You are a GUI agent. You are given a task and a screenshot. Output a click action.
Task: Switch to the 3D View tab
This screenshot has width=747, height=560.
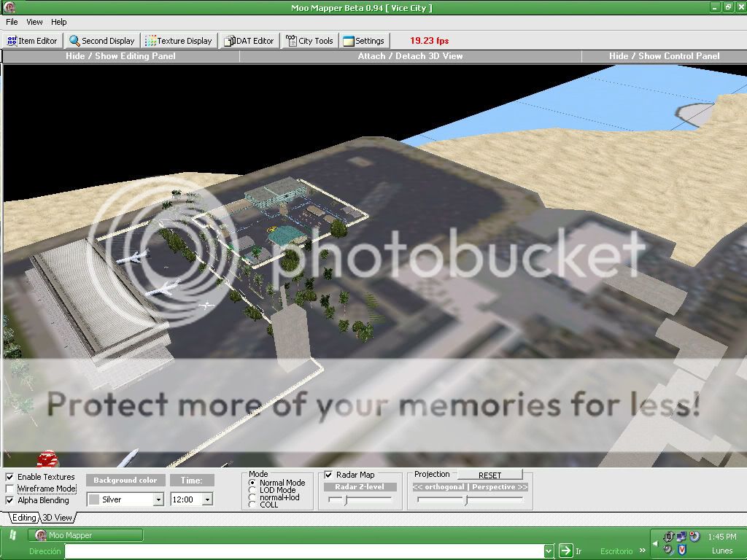[57, 518]
